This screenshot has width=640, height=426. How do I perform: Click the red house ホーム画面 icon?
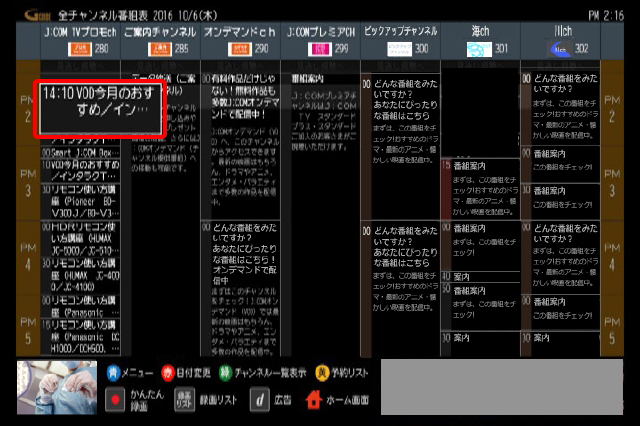[x=314, y=400]
